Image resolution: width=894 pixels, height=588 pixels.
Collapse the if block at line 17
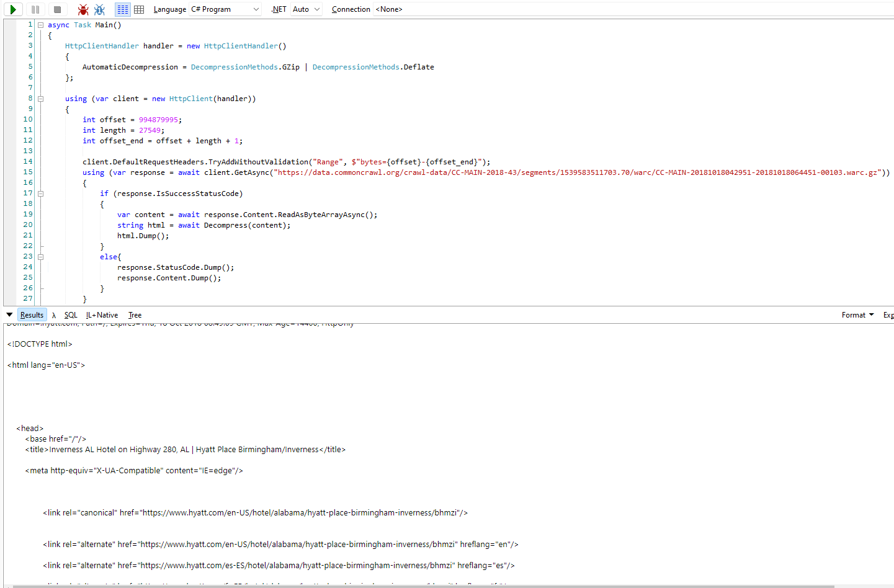pos(40,194)
